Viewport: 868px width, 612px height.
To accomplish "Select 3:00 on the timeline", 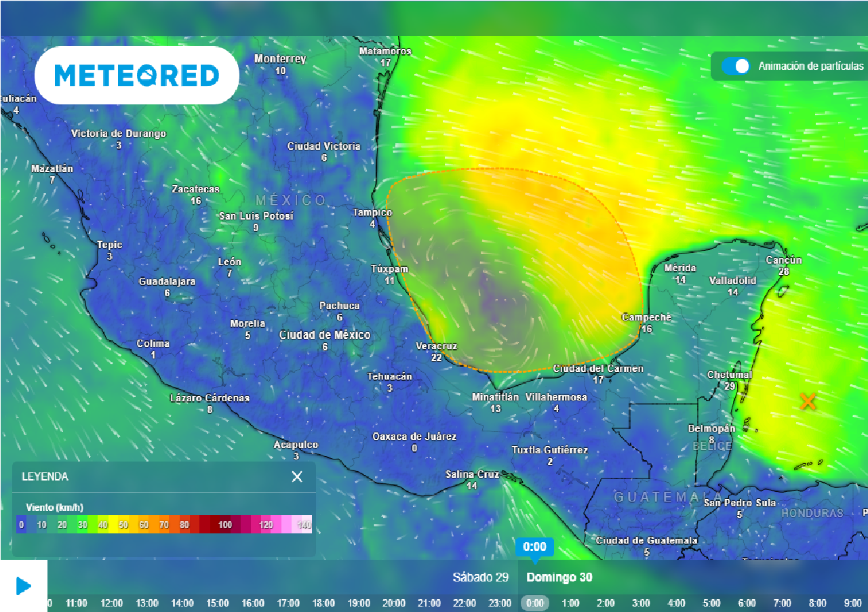I will 641,603.
